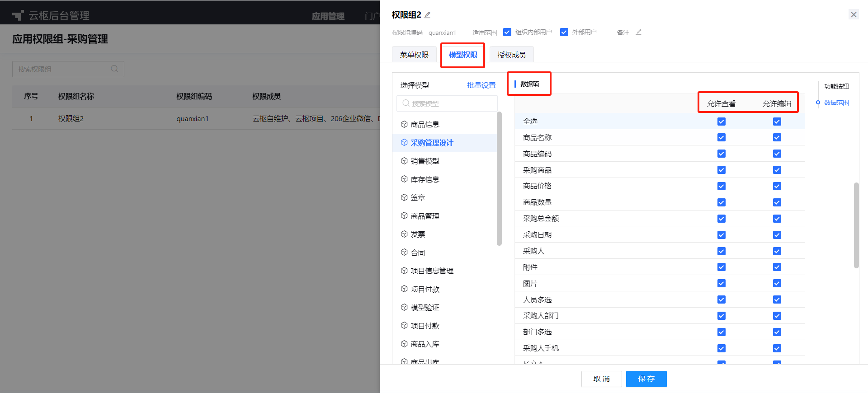Click the cube icon beside 商品入库
This screenshot has width=868, height=393.
point(404,344)
